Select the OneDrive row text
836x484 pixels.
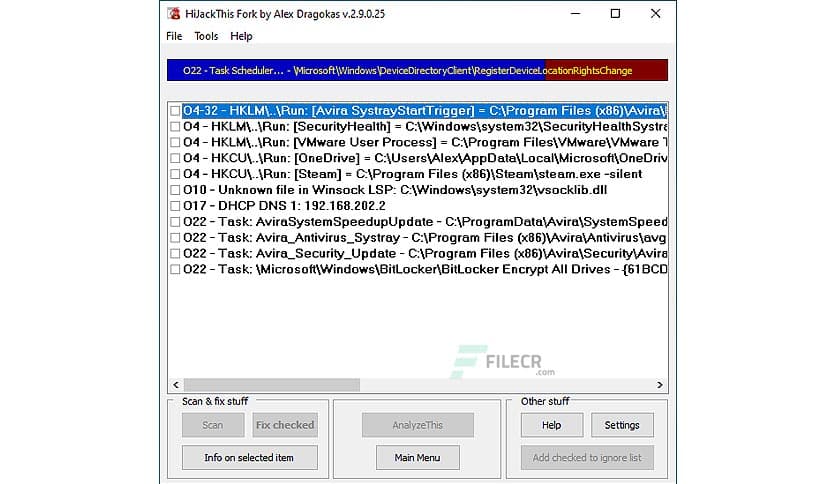tap(424, 158)
